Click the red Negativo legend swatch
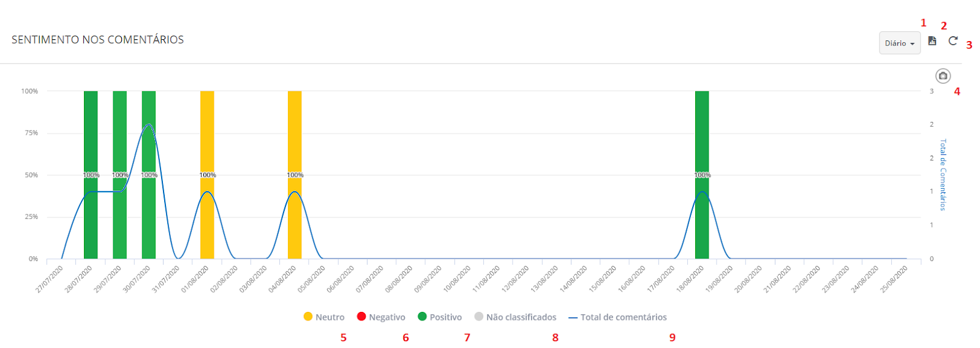Screen dimensions: 980x348 point(361,317)
